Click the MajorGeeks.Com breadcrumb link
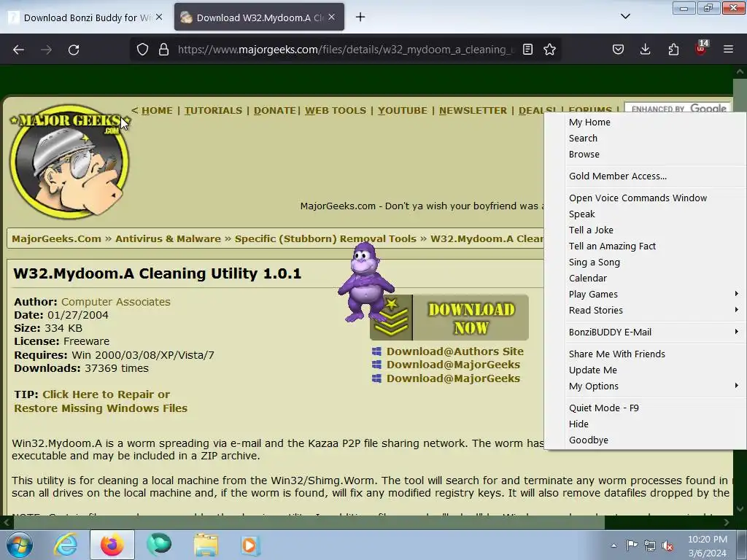 pyautogui.click(x=56, y=239)
